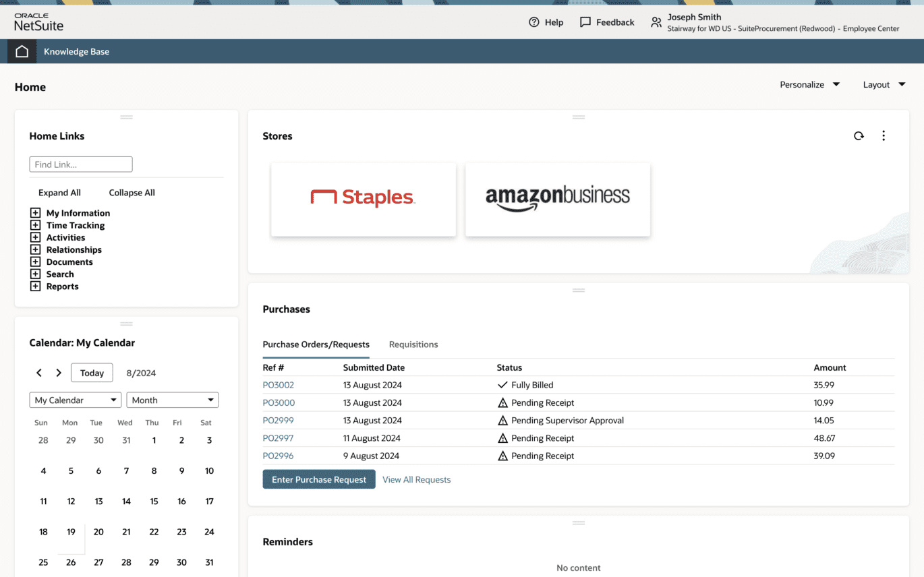Click Enter Purchase Request
Viewport: 924px width, 577px height.
(319, 479)
